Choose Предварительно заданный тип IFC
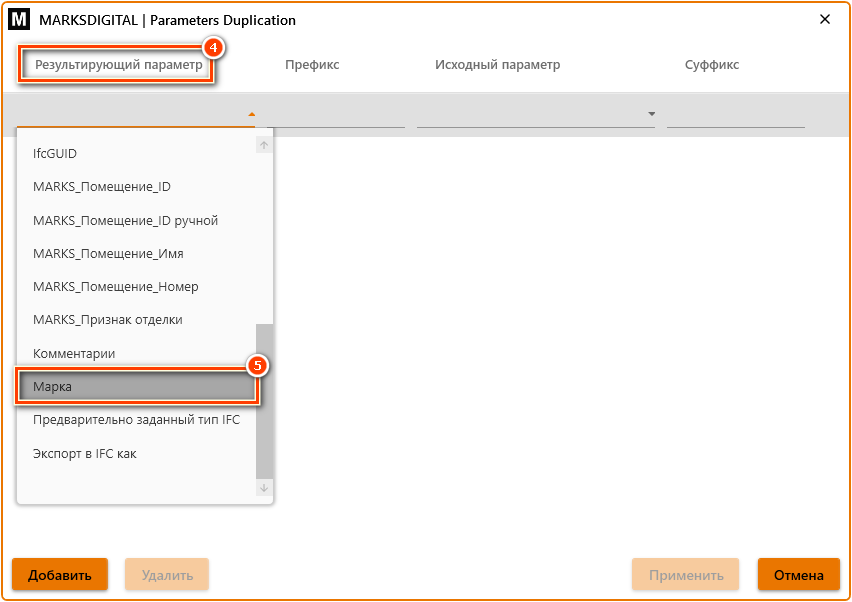This screenshot has height=602, width=852. tap(136, 420)
